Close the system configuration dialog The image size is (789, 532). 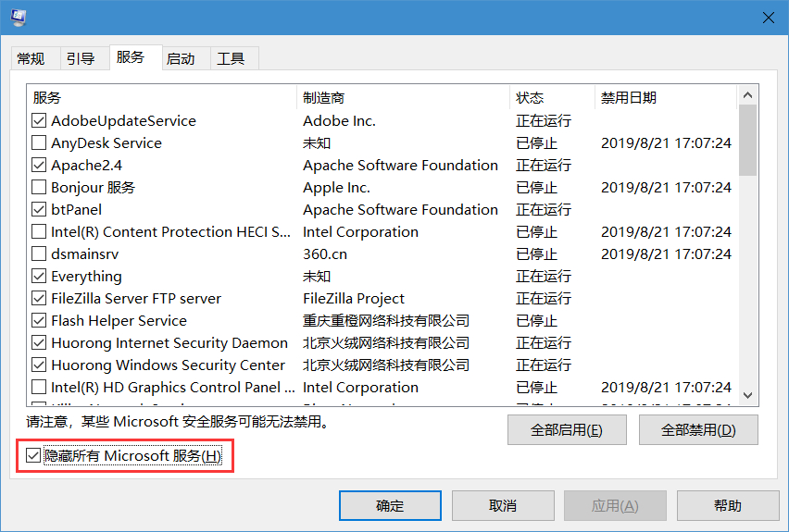point(767,18)
